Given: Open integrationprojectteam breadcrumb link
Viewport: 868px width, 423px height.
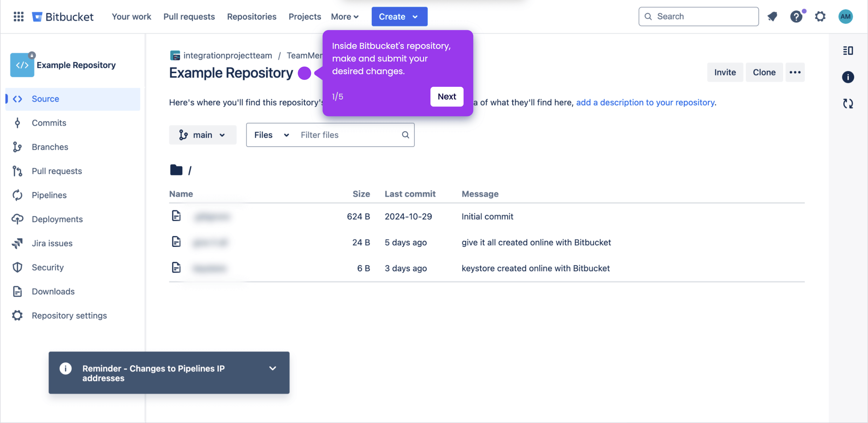Looking at the screenshot, I should point(228,55).
